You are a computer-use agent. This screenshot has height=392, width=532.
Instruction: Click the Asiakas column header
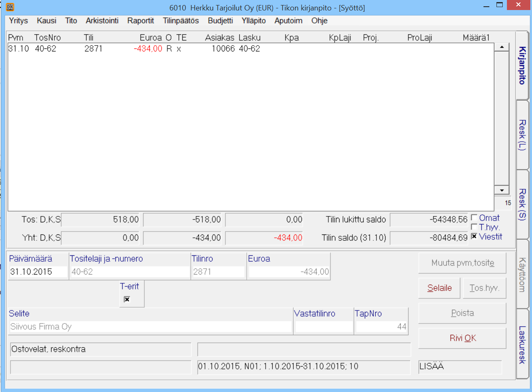[220, 38]
